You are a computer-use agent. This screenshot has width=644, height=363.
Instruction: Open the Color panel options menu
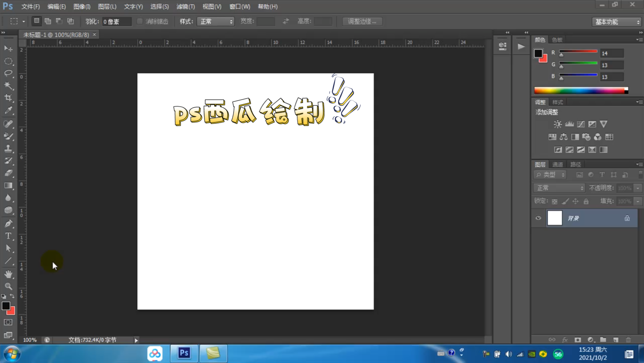click(x=639, y=40)
